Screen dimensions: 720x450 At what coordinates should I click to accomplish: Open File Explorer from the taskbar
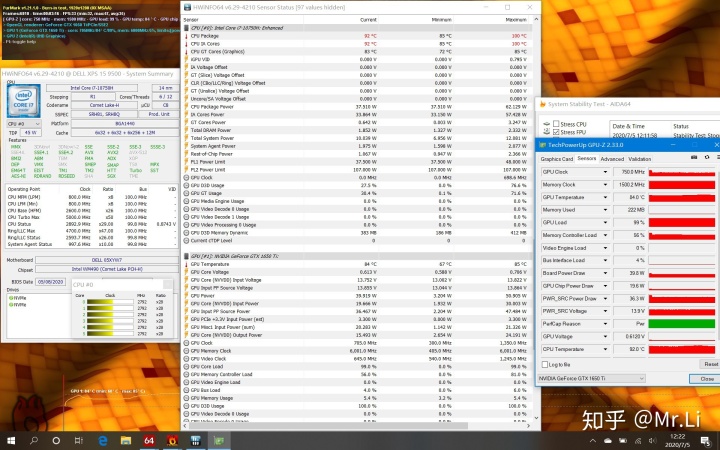coord(126,440)
